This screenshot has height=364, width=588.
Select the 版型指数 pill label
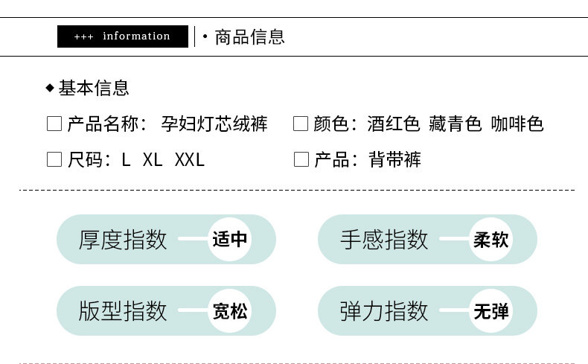tap(123, 311)
